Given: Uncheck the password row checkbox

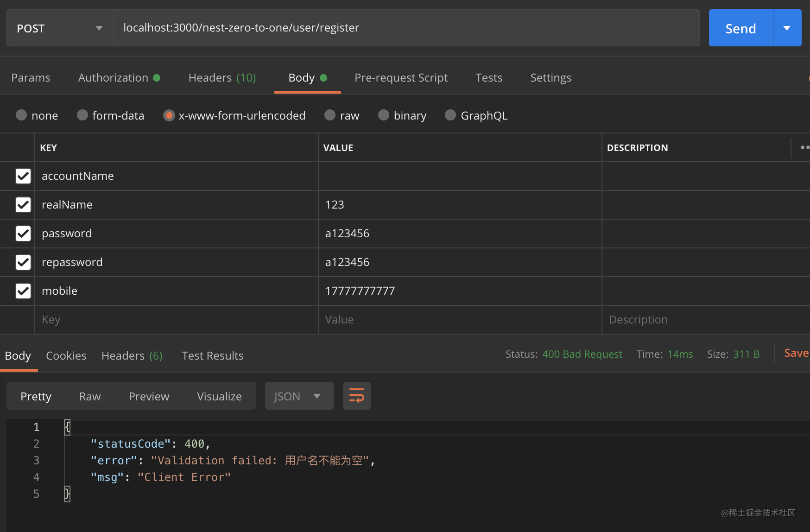Looking at the screenshot, I should 23,234.
